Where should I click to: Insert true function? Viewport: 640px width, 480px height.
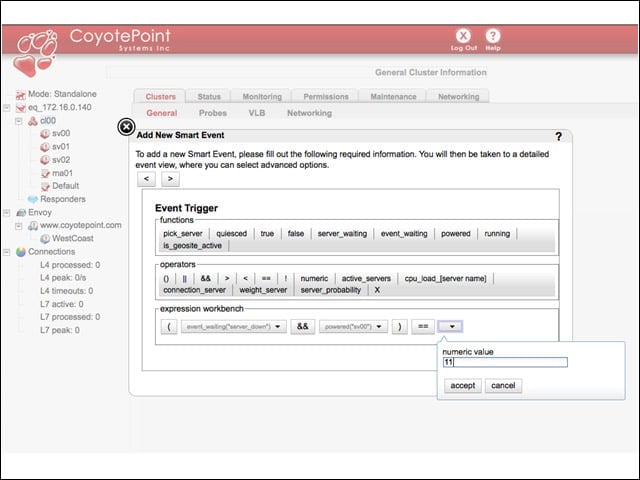click(267, 233)
